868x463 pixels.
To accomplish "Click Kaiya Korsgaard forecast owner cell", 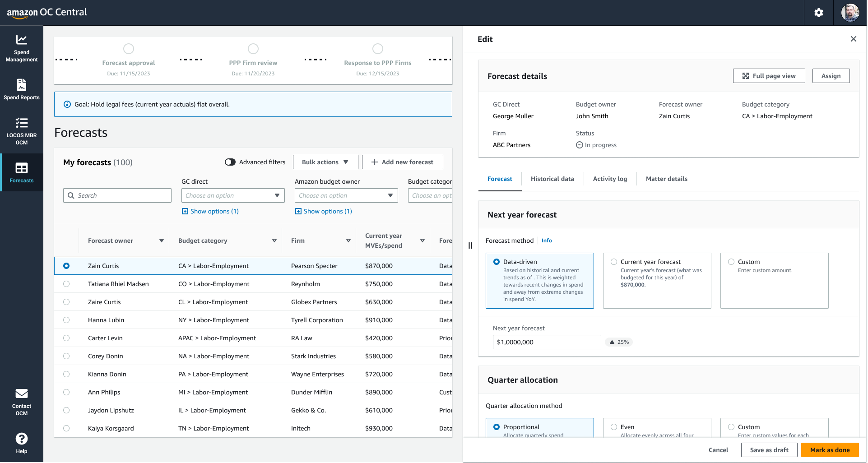I will click(x=111, y=428).
